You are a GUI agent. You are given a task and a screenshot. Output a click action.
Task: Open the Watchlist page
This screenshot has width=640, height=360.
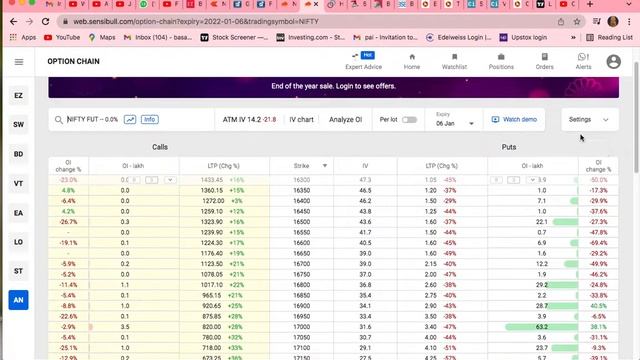(x=454, y=62)
